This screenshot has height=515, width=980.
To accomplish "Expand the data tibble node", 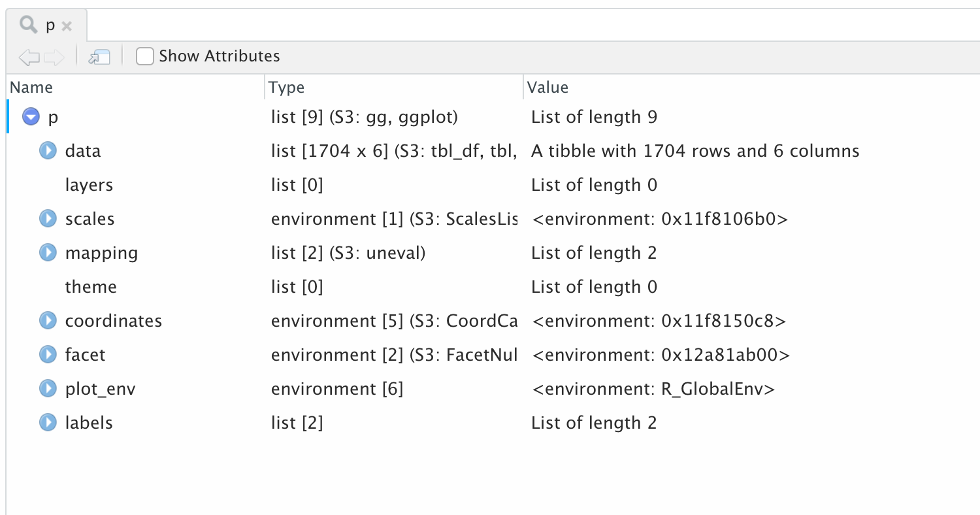I will (48, 151).
